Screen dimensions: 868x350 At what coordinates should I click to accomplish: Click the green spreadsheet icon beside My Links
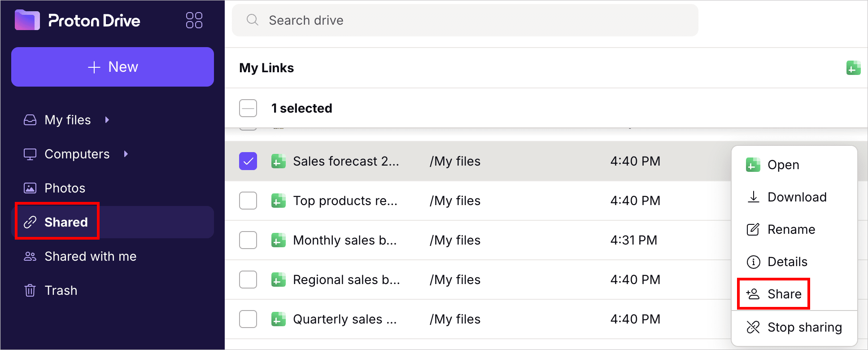click(x=854, y=67)
